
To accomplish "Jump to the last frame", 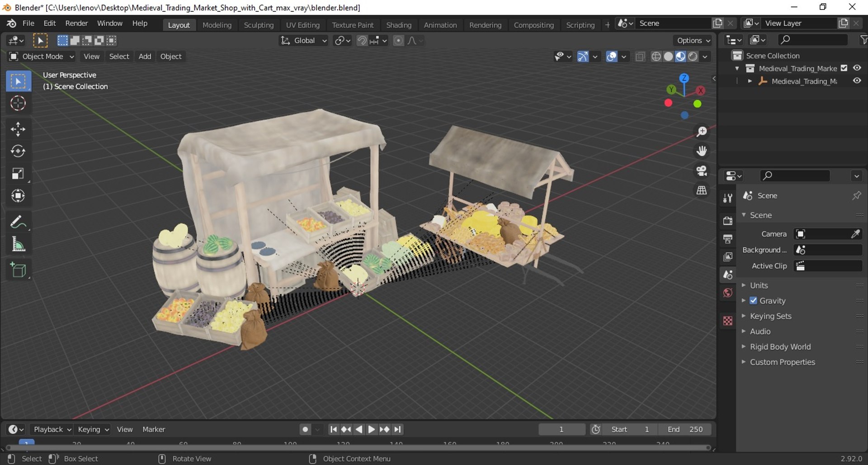I will [x=397, y=429].
